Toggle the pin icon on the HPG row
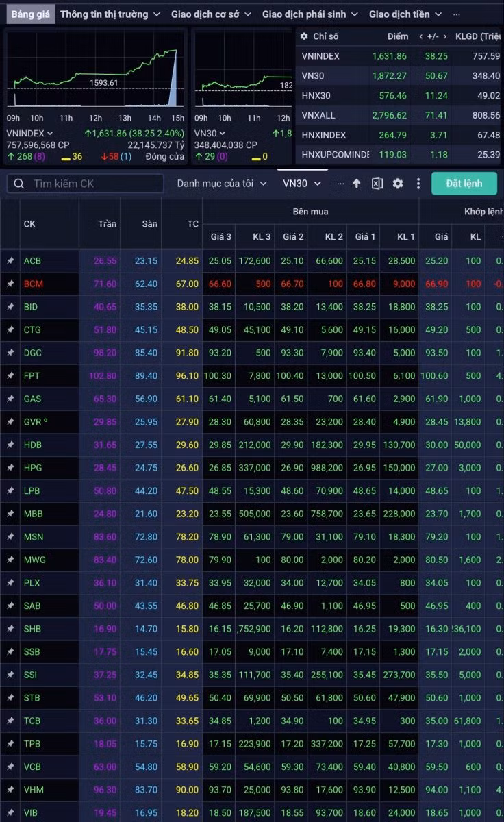The image size is (504, 822). coord(10,467)
